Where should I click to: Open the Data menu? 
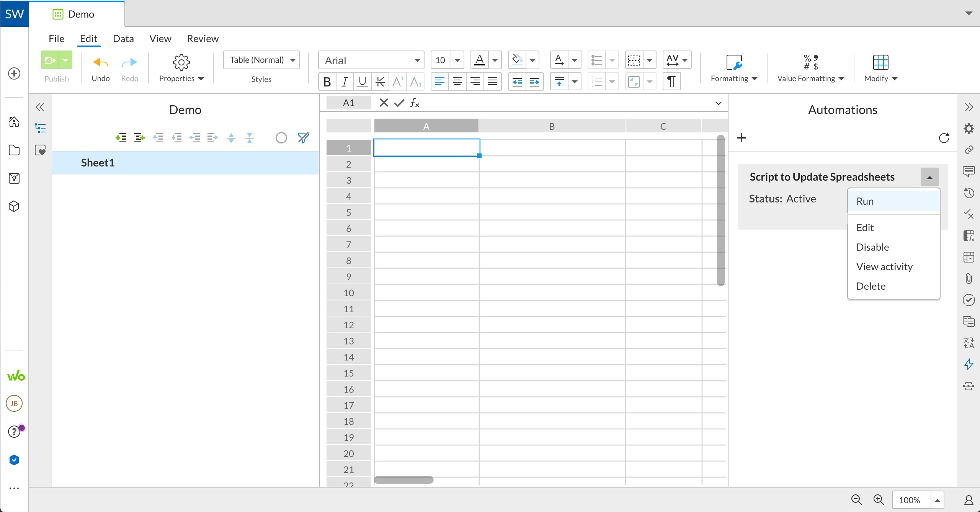(123, 39)
